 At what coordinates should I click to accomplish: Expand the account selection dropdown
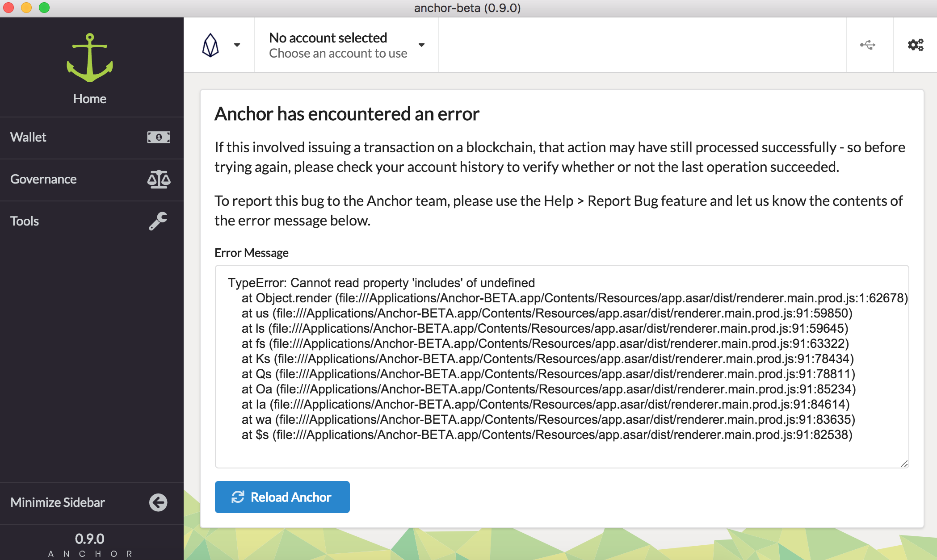pos(421,45)
